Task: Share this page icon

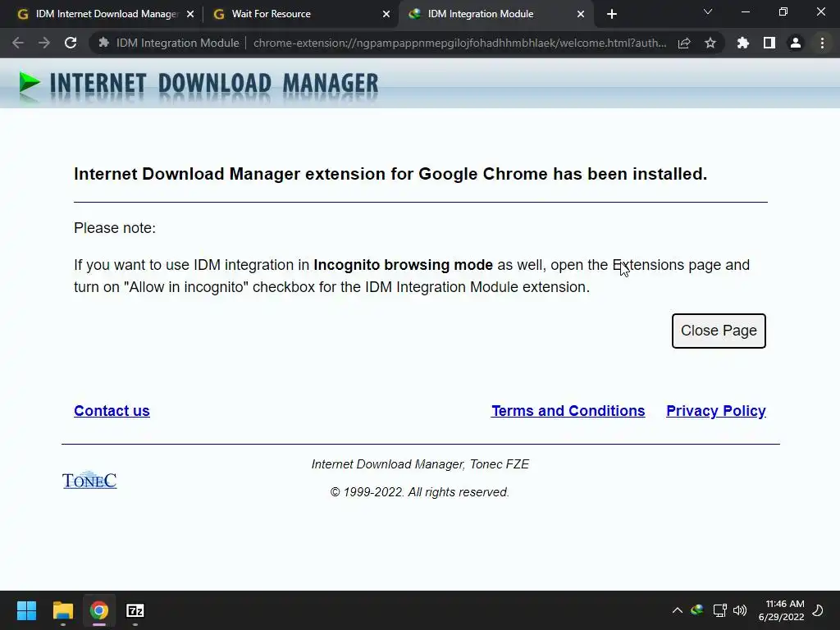Action: (x=684, y=43)
